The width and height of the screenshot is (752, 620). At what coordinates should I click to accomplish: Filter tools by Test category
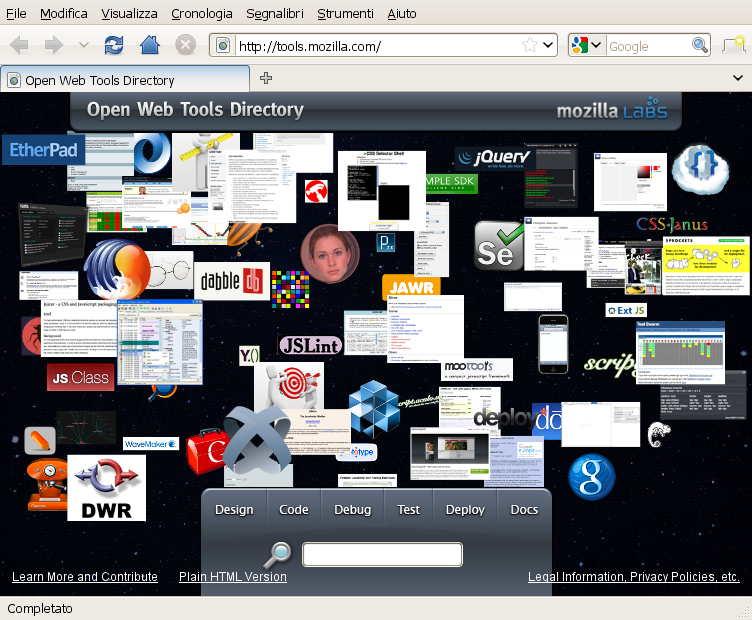(409, 509)
